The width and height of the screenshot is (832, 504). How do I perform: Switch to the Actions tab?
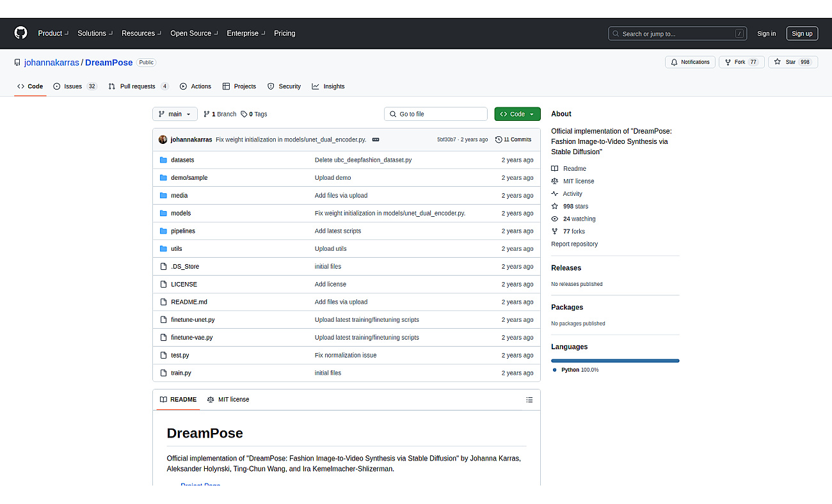click(x=195, y=86)
